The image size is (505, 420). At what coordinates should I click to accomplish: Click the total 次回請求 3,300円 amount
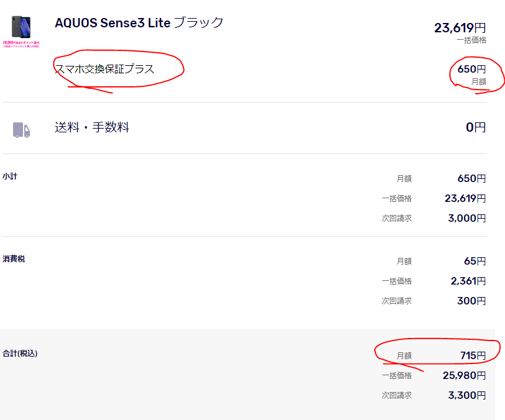pyautogui.click(x=467, y=395)
